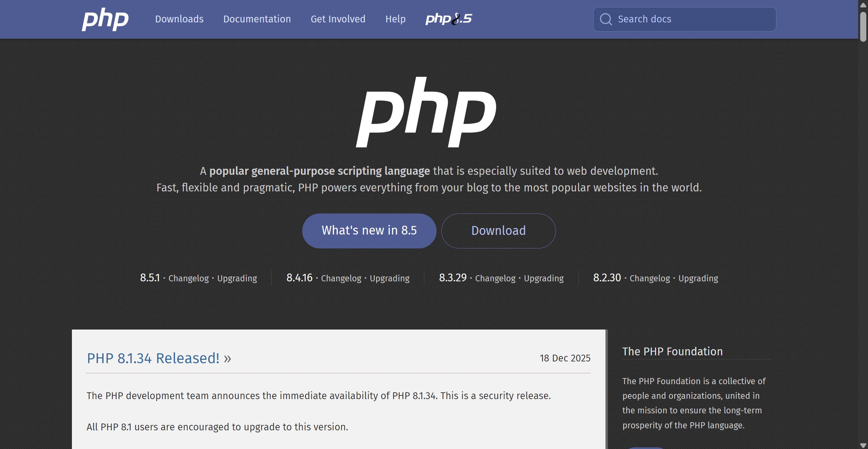Open Upgrading guide for 8.3.29
The width and height of the screenshot is (868, 449).
pos(543,278)
